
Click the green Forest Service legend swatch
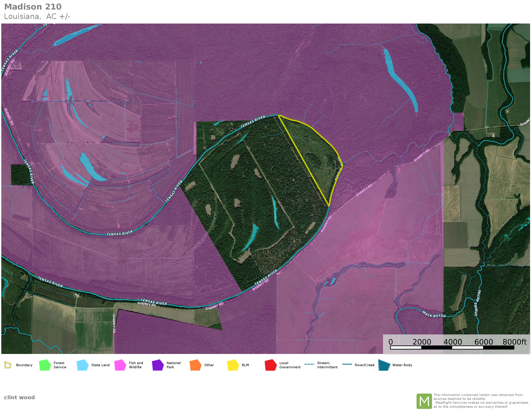point(45,365)
